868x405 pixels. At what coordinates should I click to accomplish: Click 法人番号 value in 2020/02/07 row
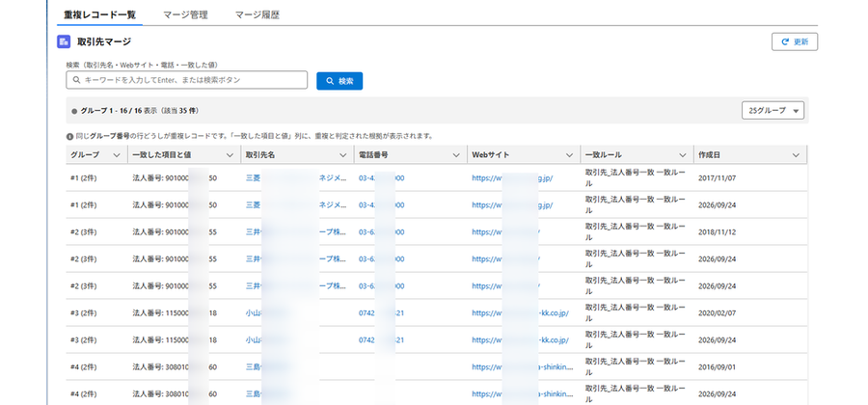tap(175, 313)
